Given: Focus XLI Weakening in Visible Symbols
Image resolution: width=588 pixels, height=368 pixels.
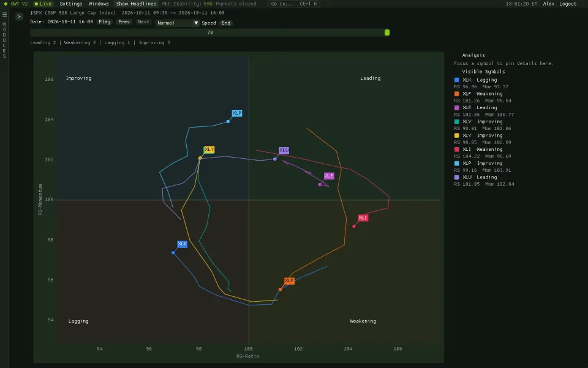Looking at the screenshot, I should click(482, 150).
